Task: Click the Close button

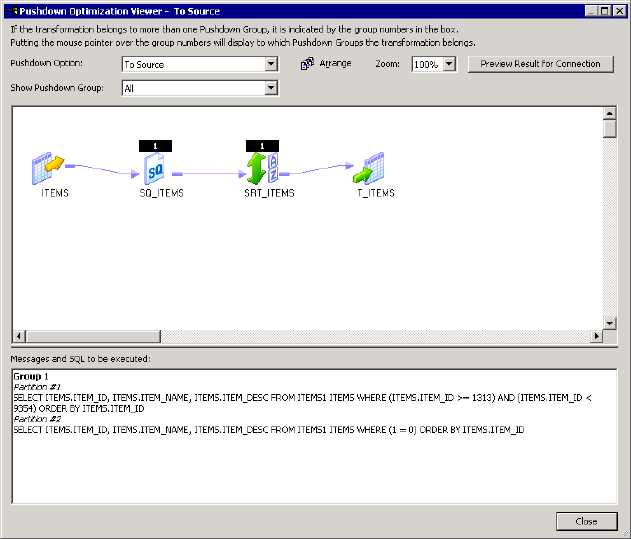Action: [586, 521]
